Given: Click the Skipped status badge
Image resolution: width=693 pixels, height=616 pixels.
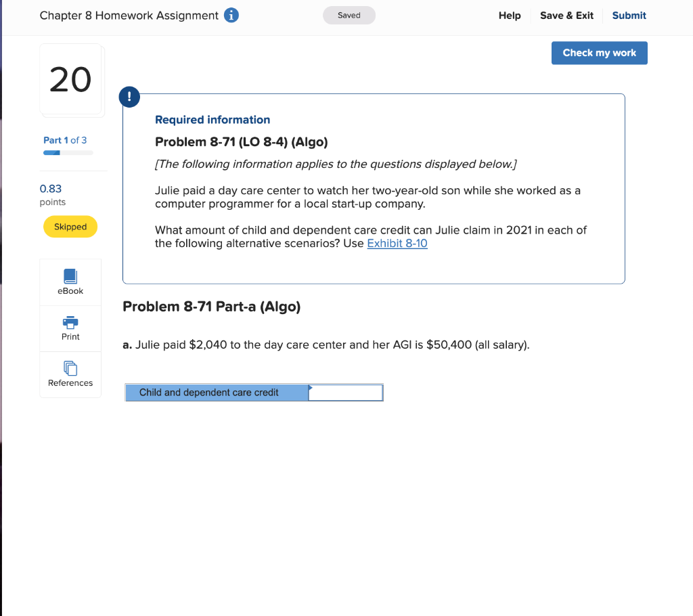Looking at the screenshot, I should 70,227.
